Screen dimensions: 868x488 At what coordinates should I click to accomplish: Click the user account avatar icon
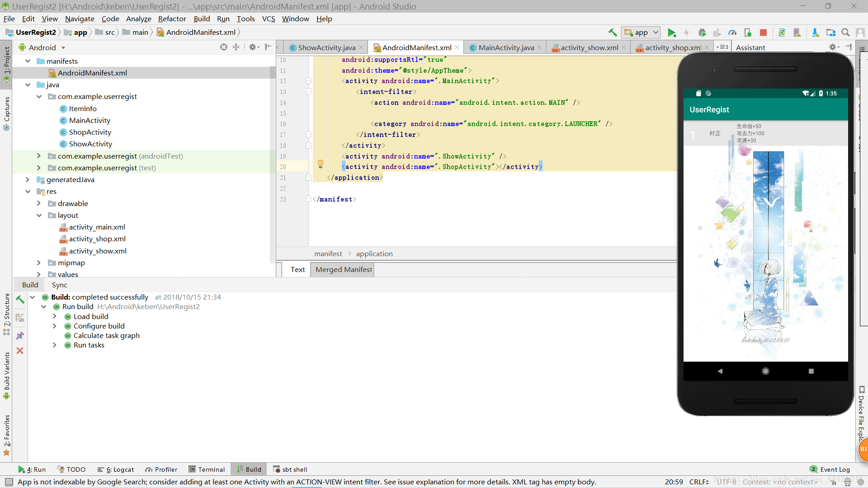860,33
